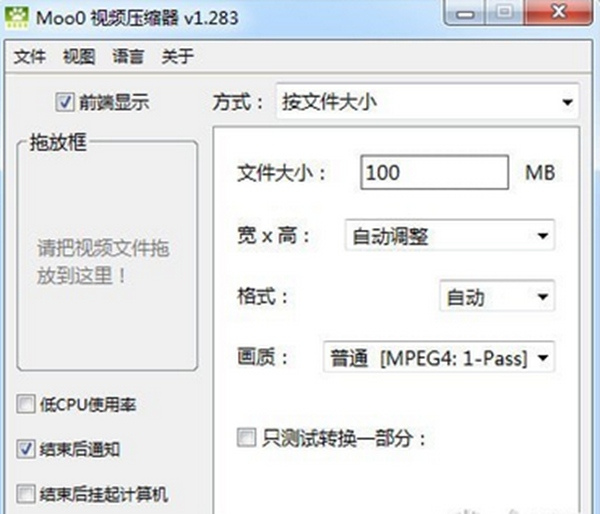This screenshot has width=600, height=514.
Task: Open the 文件 menu
Action: tap(30, 57)
